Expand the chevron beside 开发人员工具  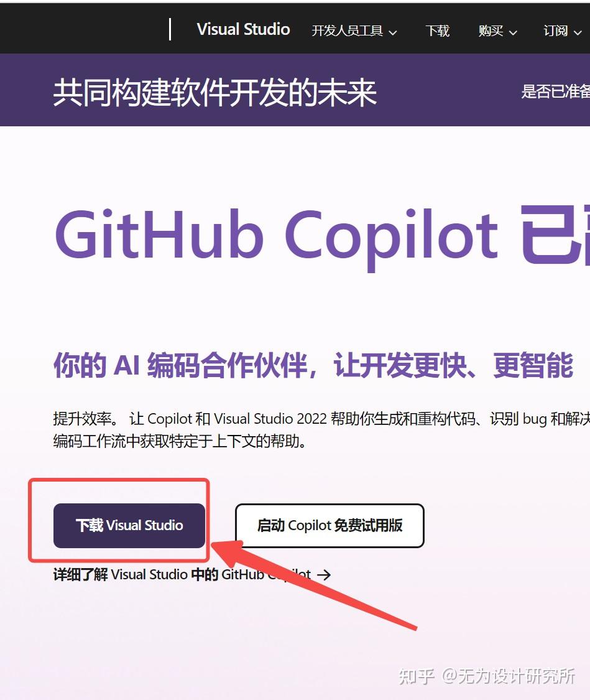coord(392,32)
